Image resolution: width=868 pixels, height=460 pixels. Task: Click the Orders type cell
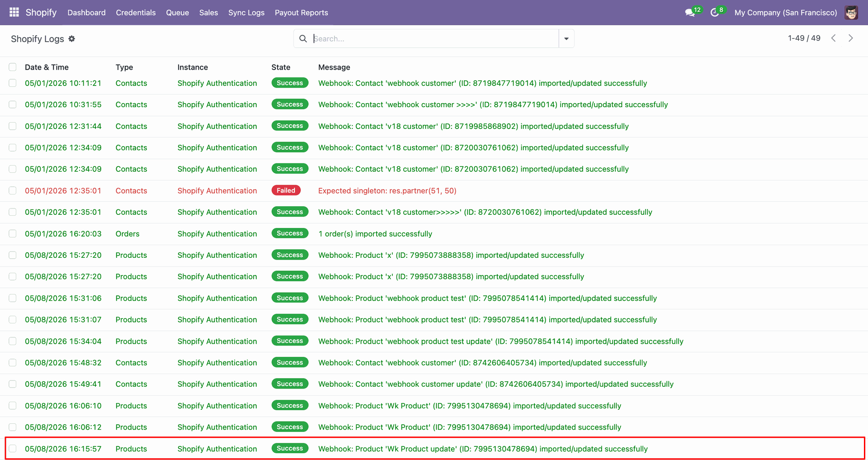pos(127,234)
